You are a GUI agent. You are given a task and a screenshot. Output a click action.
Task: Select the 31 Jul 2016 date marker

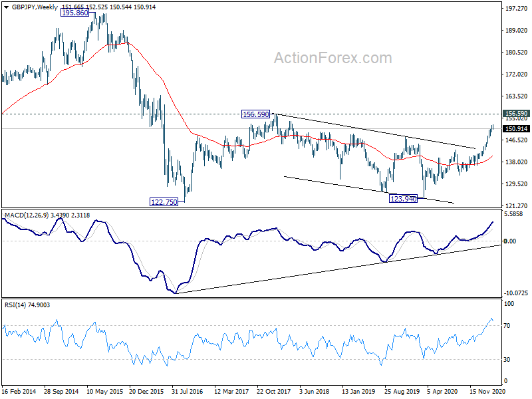point(188,391)
